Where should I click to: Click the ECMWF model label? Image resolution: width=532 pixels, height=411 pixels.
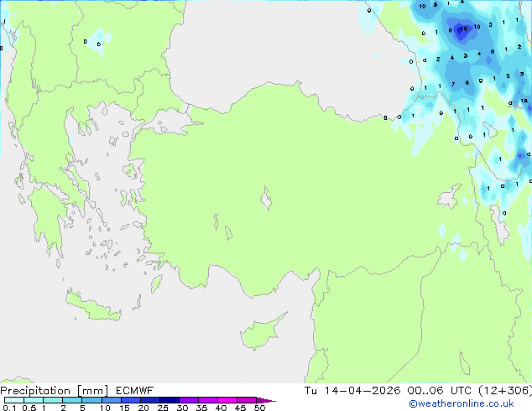(x=135, y=391)
